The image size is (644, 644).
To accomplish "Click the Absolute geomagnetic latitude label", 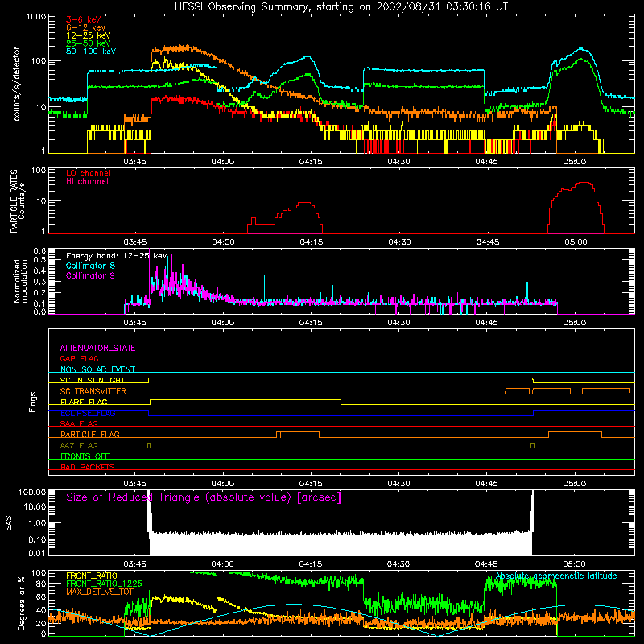I will click(x=556, y=576).
